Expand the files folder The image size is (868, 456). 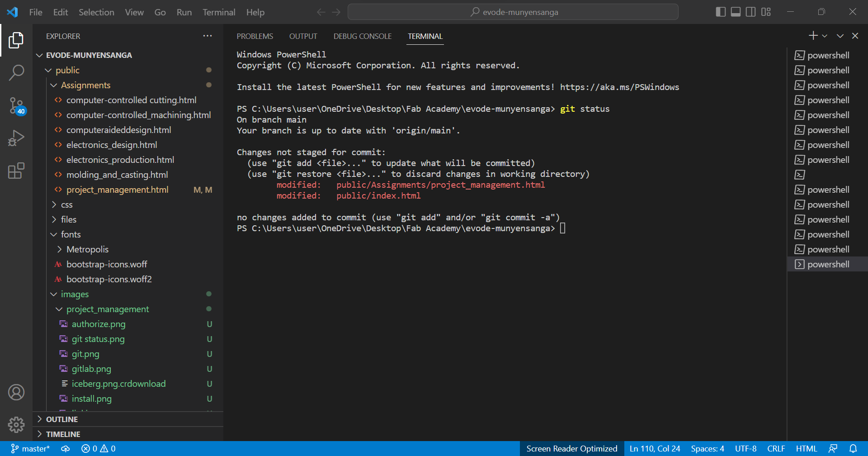tap(128, 219)
